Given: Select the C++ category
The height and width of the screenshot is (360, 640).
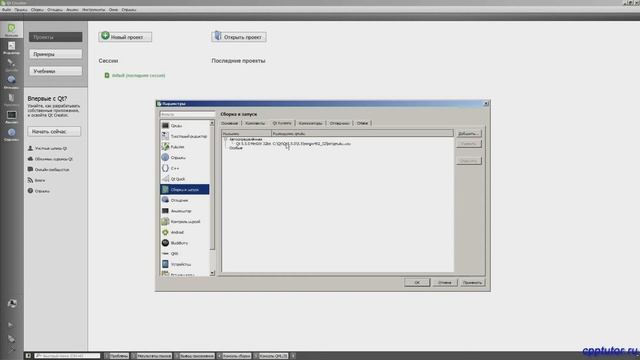Looking at the screenshot, I should pyautogui.click(x=185, y=168).
